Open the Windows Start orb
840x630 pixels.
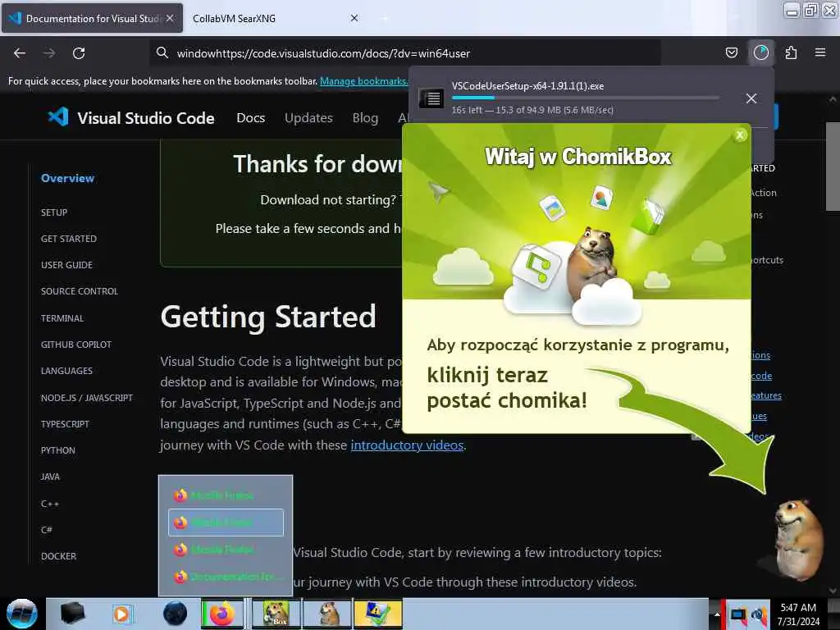coord(22,614)
